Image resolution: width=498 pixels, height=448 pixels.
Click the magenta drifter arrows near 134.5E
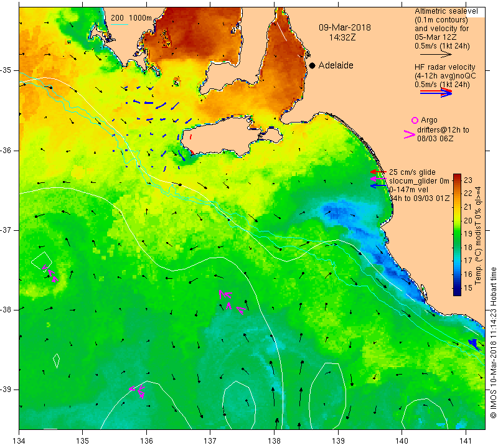(x=50, y=273)
